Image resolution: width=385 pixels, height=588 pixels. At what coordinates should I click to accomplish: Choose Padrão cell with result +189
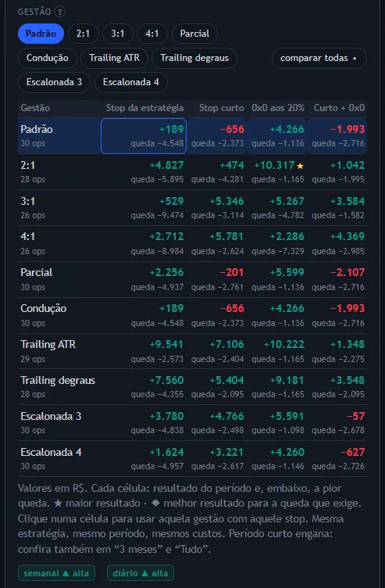click(x=144, y=136)
